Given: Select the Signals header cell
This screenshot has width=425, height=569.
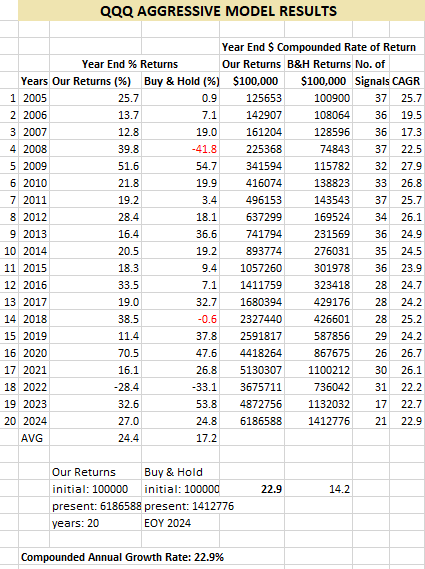Looking at the screenshot, I should [x=372, y=81].
